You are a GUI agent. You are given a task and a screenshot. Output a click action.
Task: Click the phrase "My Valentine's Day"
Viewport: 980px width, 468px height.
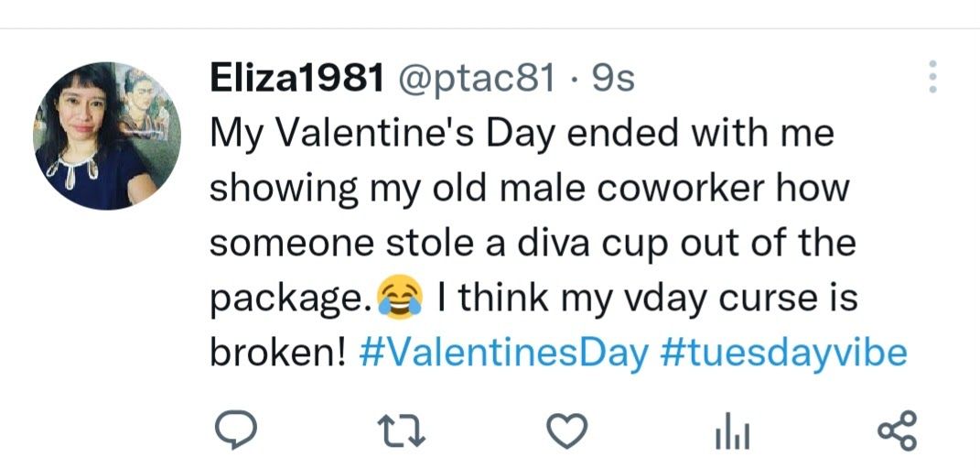(x=383, y=135)
